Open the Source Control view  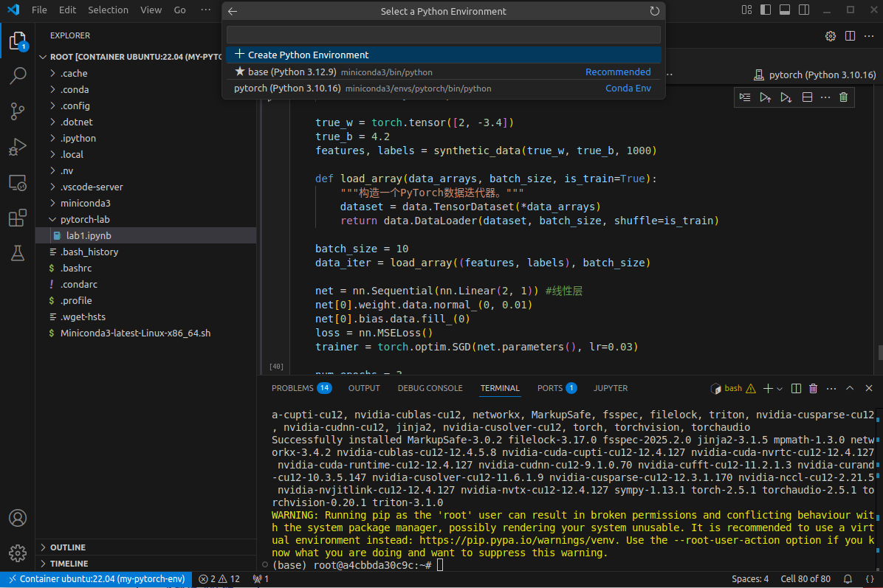coord(18,111)
